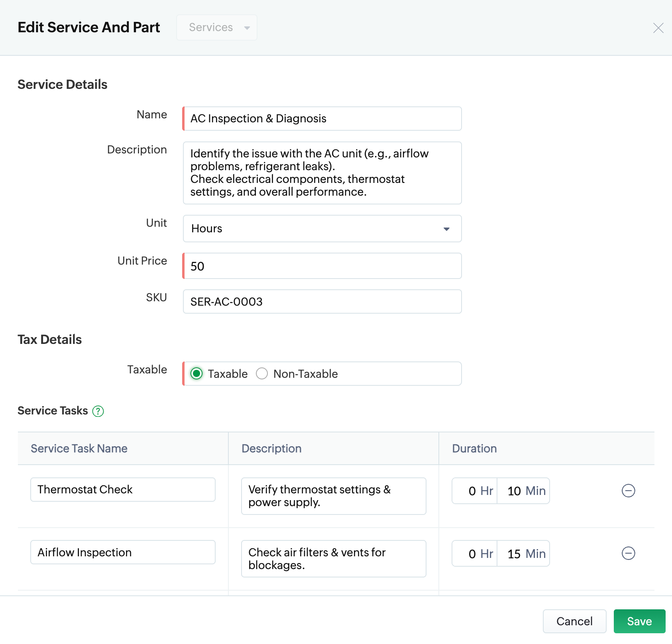This screenshot has height=644, width=672.
Task: Set minutes for Thermostat Check duration
Action: pos(514,491)
